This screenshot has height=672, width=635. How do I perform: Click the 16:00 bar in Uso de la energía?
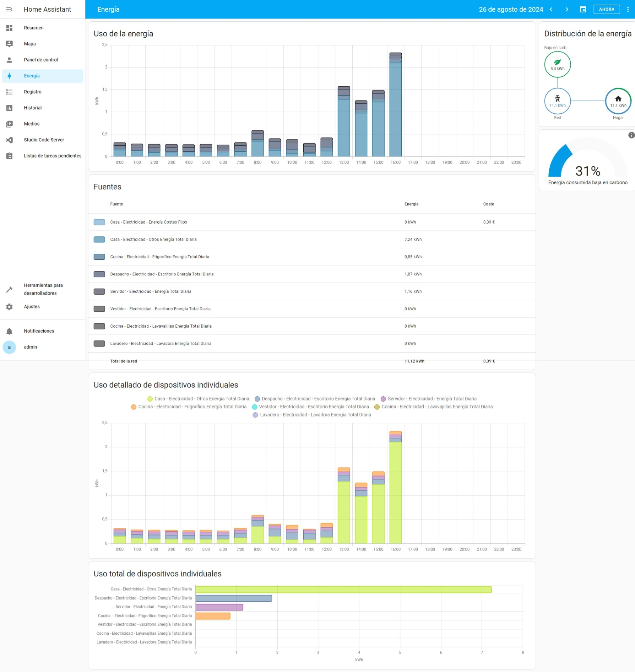click(395, 107)
